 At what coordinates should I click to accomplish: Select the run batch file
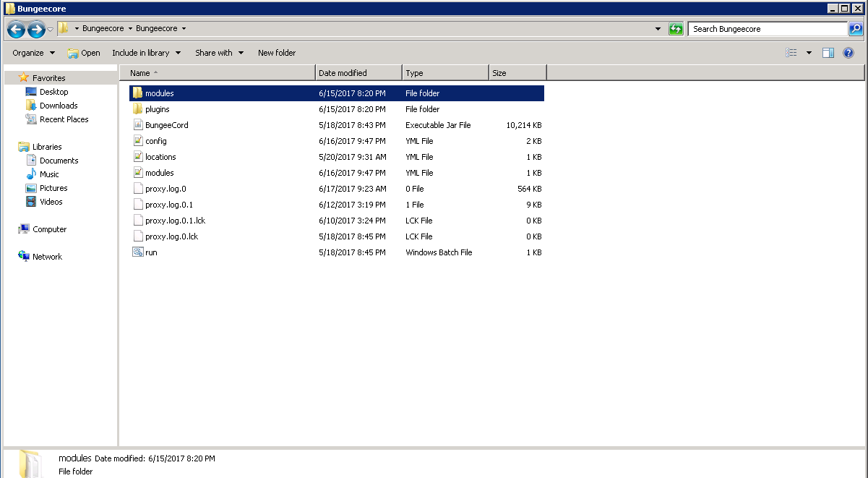(151, 252)
